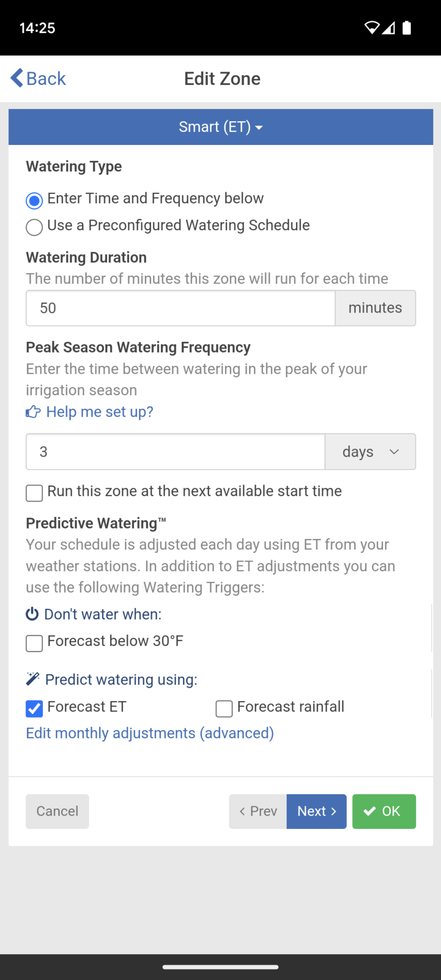441x980 pixels.
Task: Tap the Wi-Fi status icon
Action: click(372, 28)
